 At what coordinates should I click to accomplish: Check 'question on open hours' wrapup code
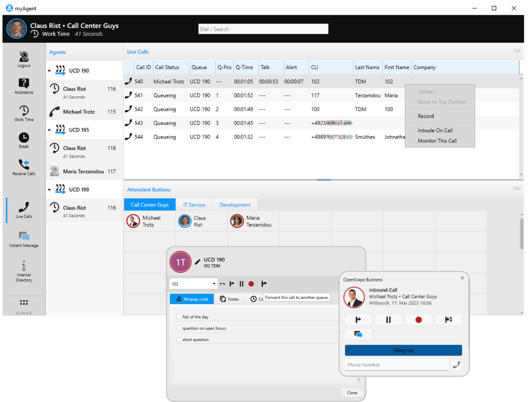coord(179,328)
